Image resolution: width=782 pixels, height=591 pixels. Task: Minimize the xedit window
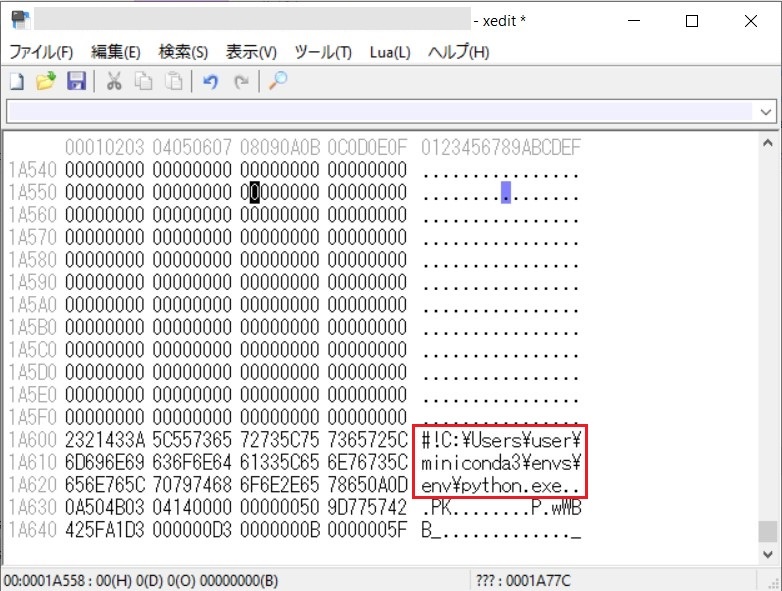(634, 21)
